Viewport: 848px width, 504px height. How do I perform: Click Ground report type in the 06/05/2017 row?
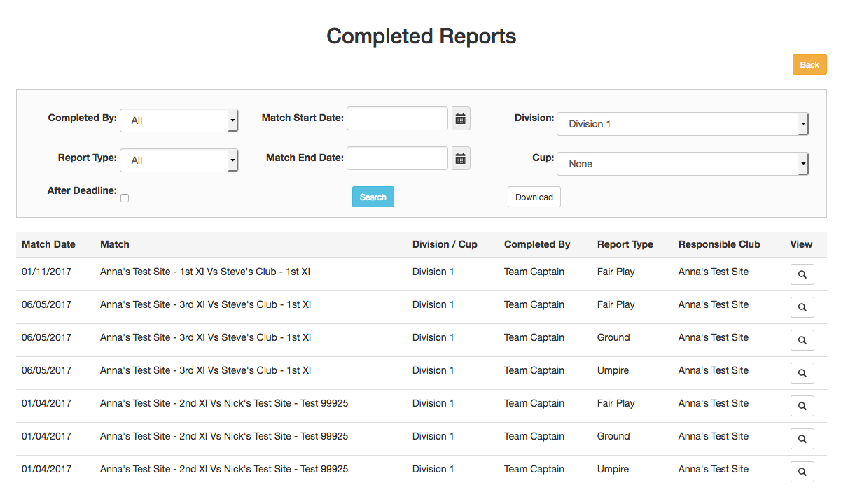pyautogui.click(x=613, y=337)
